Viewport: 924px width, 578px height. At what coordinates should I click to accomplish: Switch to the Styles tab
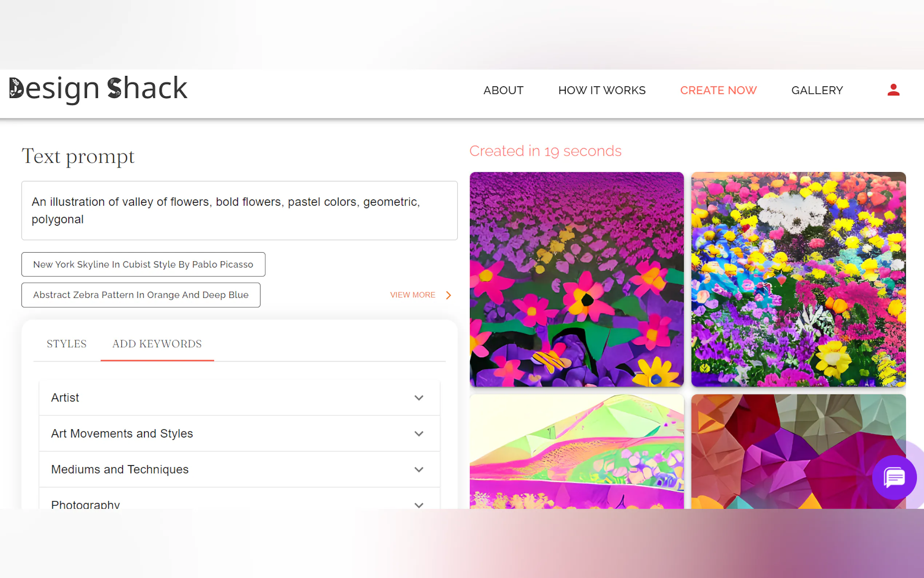67,344
